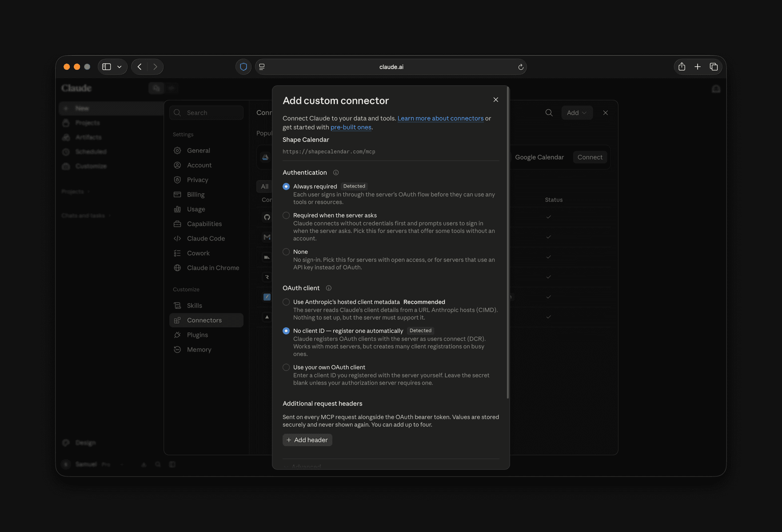Image resolution: width=782 pixels, height=532 pixels.
Task: Select the All filter tab
Action: click(265, 186)
